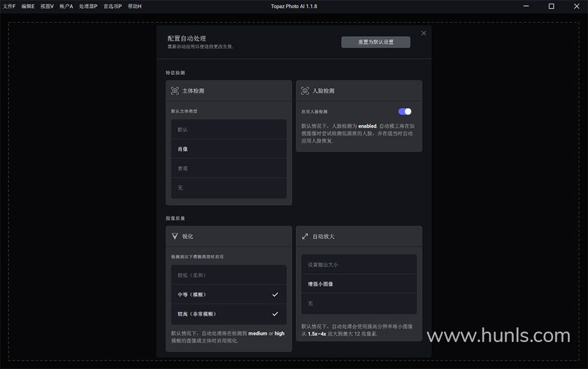Click the 人脸检测 face icon

pos(305,91)
